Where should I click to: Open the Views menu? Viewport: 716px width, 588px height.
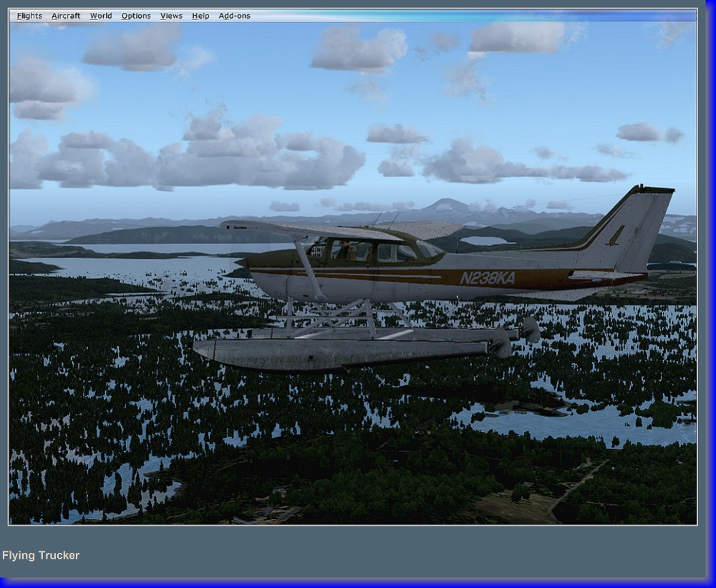(171, 16)
